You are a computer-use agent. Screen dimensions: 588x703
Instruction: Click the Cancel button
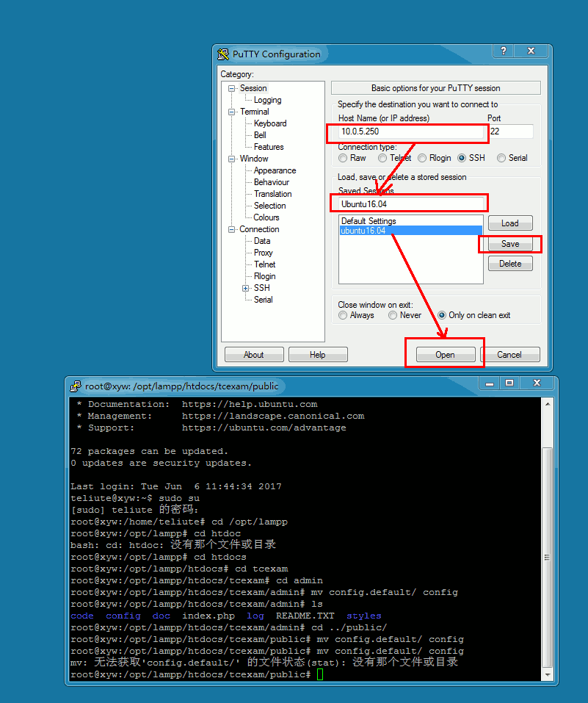pyautogui.click(x=509, y=355)
